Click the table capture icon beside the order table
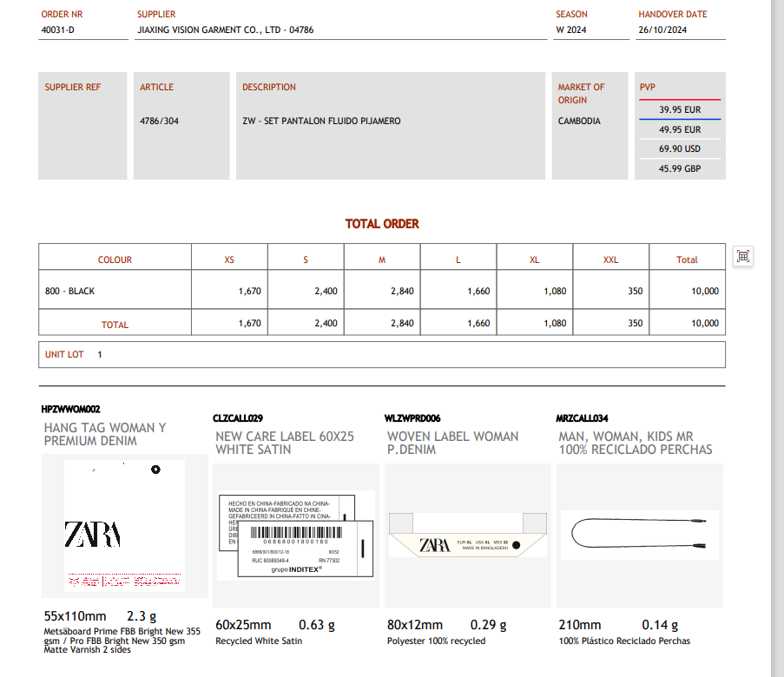The width and height of the screenshot is (784, 677). point(742,255)
